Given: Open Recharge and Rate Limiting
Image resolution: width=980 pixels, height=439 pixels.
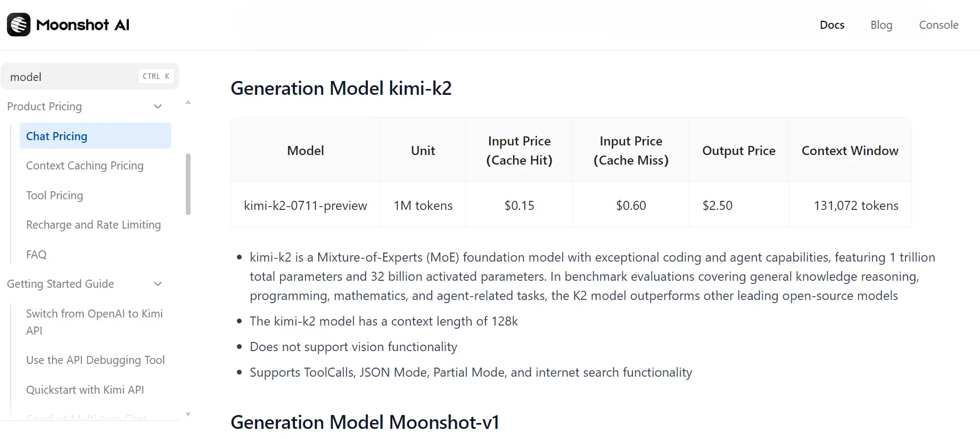Looking at the screenshot, I should (x=93, y=224).
